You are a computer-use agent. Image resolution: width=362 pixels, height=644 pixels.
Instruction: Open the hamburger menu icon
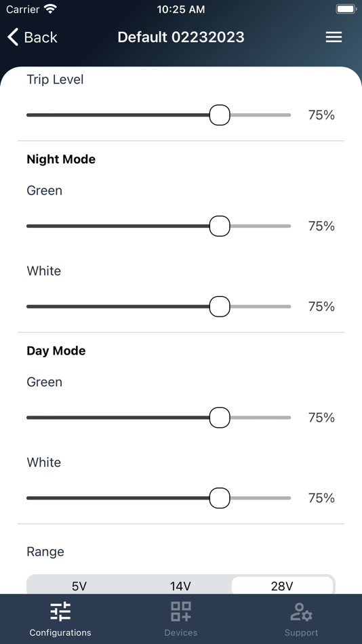pyautogui.click(x=334, y=37)
